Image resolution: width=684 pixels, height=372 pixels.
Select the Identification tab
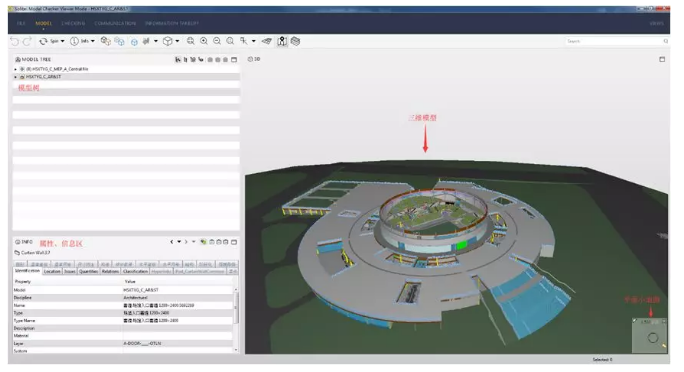pyautogui.click(x=27, y=271)
